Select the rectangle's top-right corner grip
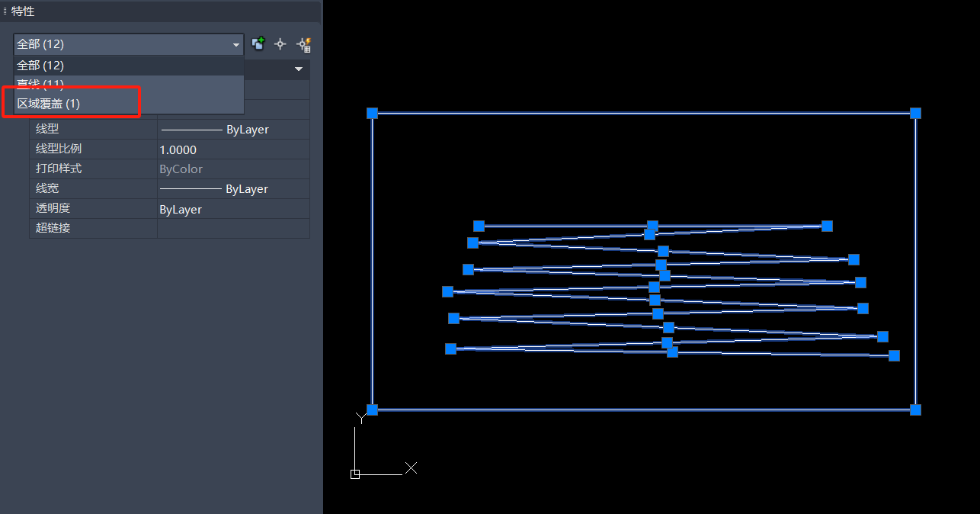Viewport: 980px width, 514px height. tap(915, 113)
